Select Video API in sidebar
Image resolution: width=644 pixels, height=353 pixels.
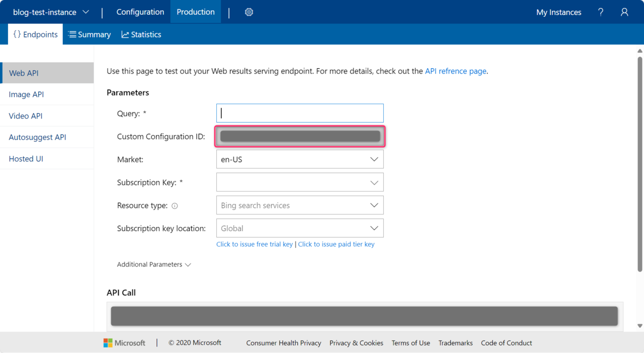coord(47,116)
